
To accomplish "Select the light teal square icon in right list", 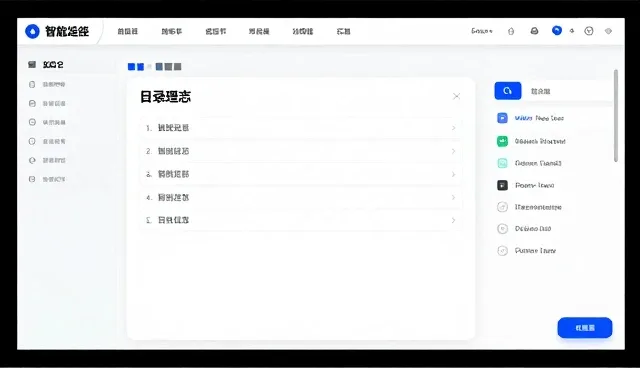I will point(502,163).
